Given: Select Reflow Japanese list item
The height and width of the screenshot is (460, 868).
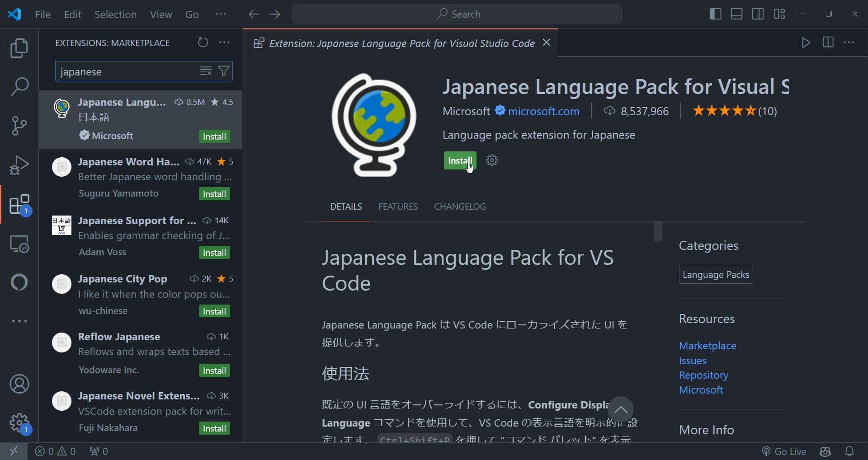Looking at the screenshot, I should pyautogui.click(x=141, y=354).
